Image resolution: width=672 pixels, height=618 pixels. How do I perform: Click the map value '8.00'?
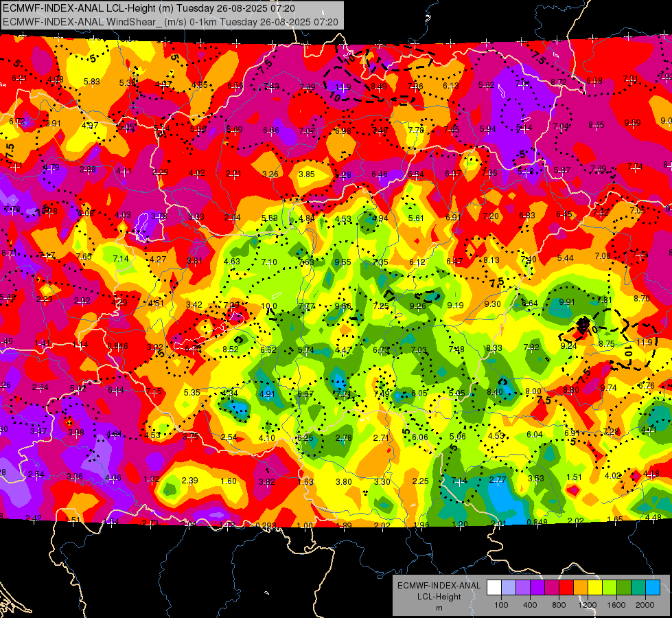pos(533,391)
